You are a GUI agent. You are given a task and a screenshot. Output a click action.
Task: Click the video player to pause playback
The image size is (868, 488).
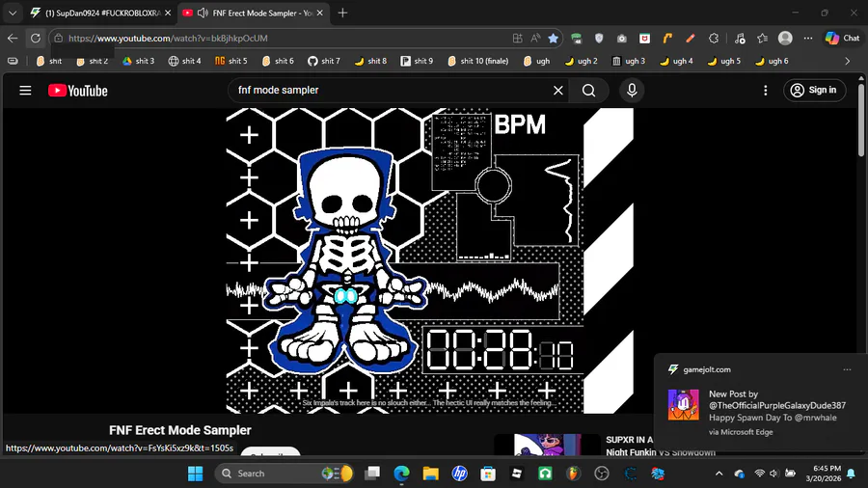(429, 260)
